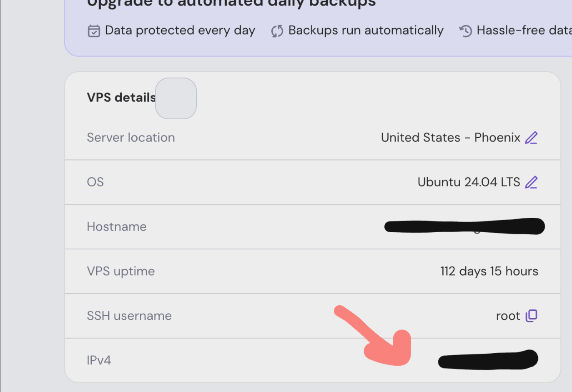Click the redacted IPv4 address value

point(488,360)
